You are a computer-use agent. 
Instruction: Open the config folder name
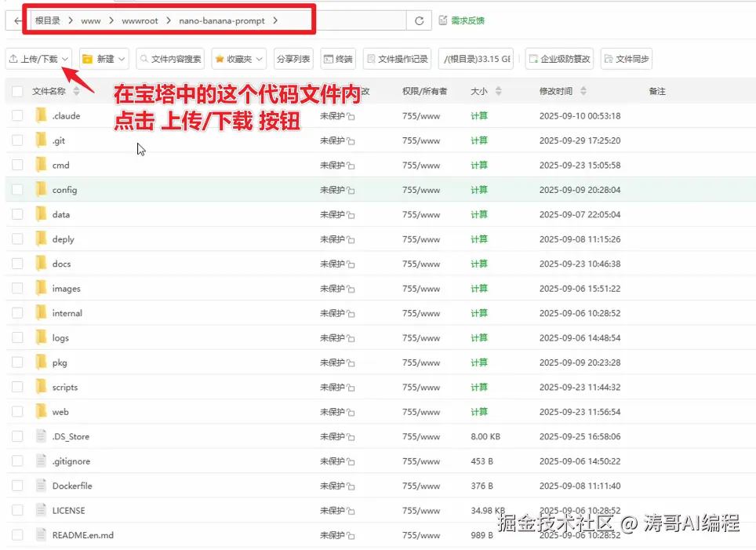point(64,190)
